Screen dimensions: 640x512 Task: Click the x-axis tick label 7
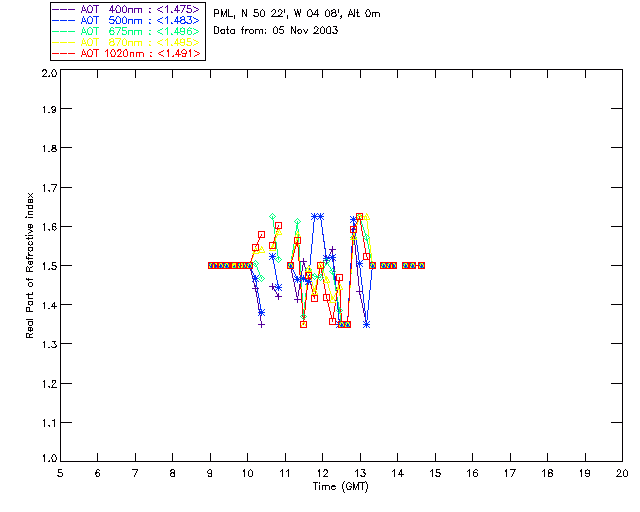pos(135,473)
